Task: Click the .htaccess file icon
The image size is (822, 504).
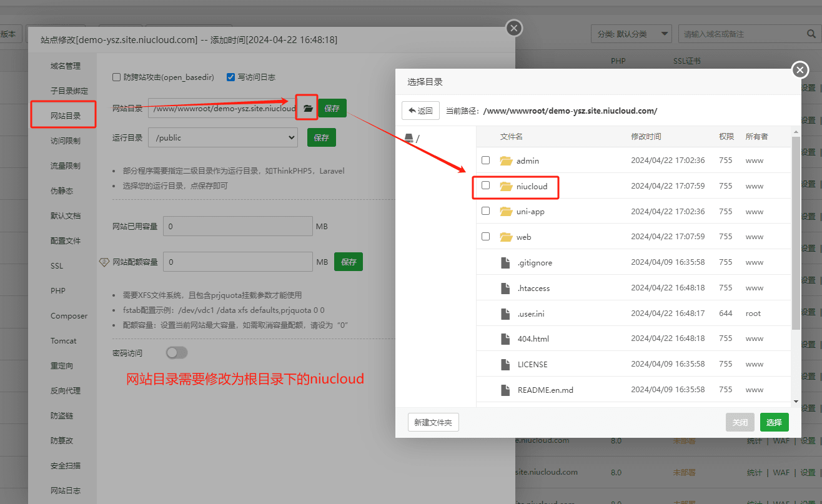Action: pyautogui.click(x=506, y=288)
